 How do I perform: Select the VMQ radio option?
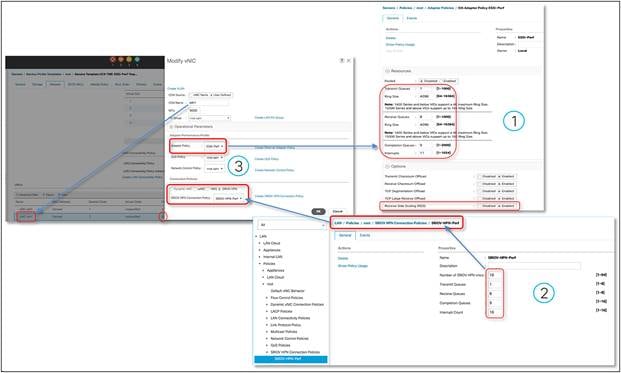[208, 189]
